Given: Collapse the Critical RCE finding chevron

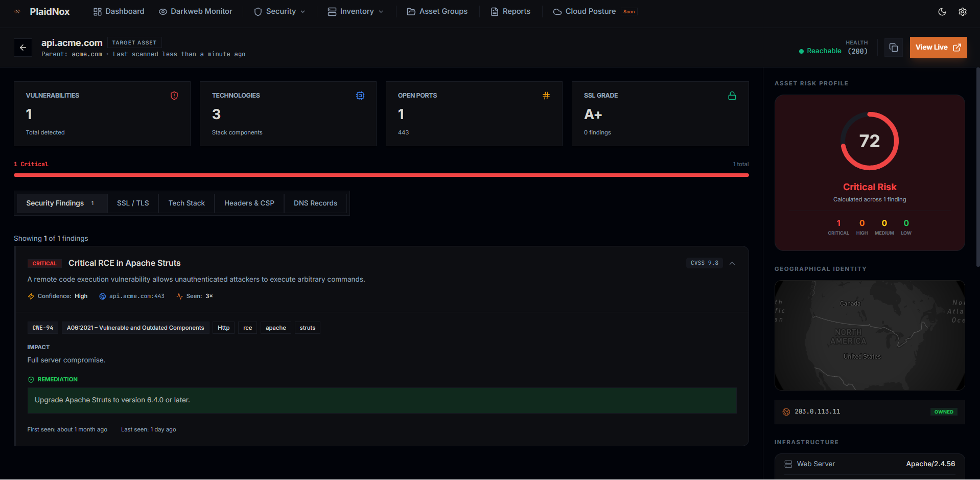Looking at the screenshot, I should point(732,263).
